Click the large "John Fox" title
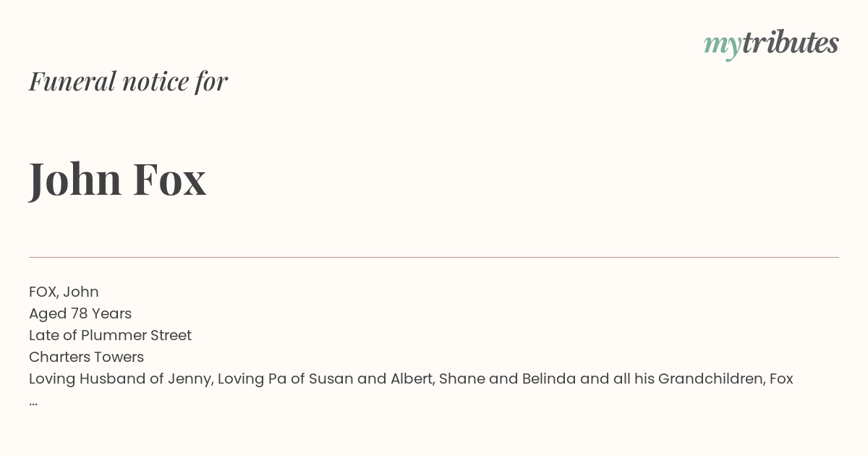The height and width of the screenshot is (456, 868). tap(117, 179)
